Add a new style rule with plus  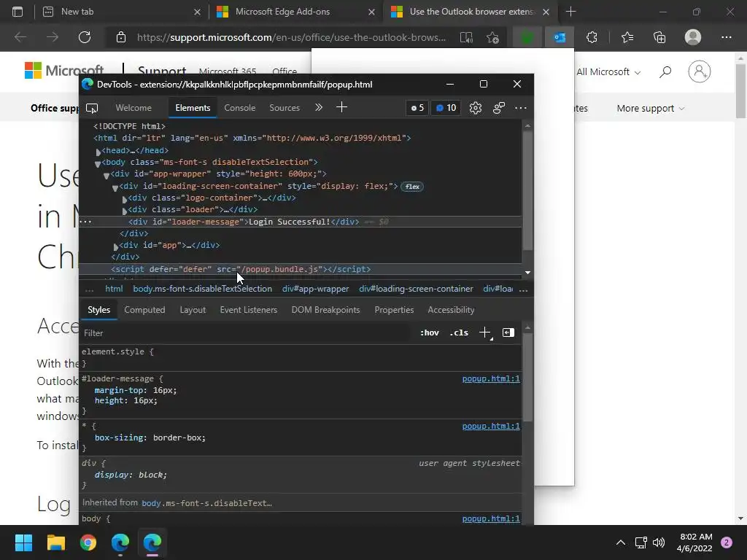pyautogui.click(x=485, y=332)
